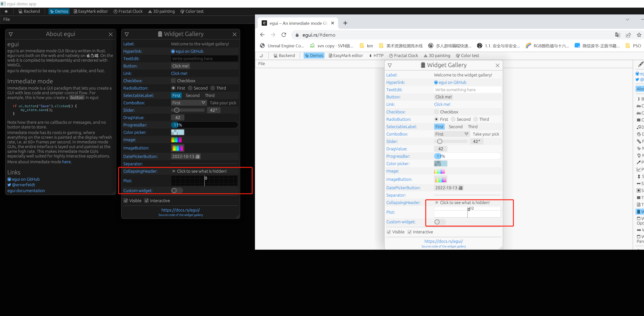The height and width of the screenshot is (316, 644).
Task: Open Backend tab in native app
Action: 29,11
